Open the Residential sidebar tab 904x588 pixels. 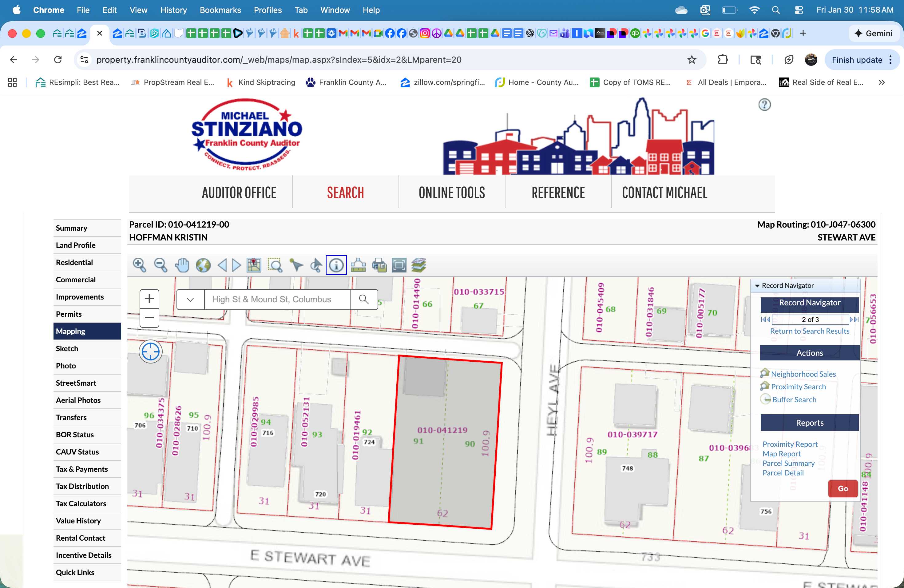click(74, 262)
